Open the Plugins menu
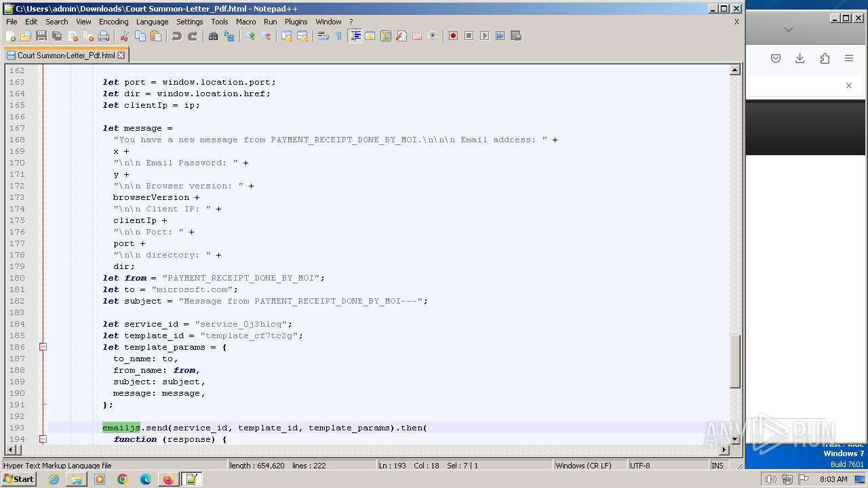Screen dimensions: 868x488 click(296, 22)
